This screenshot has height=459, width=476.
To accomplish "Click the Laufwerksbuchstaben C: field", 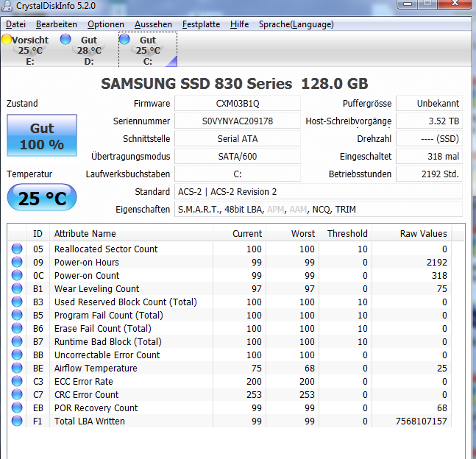I will (x=238, y=174).
